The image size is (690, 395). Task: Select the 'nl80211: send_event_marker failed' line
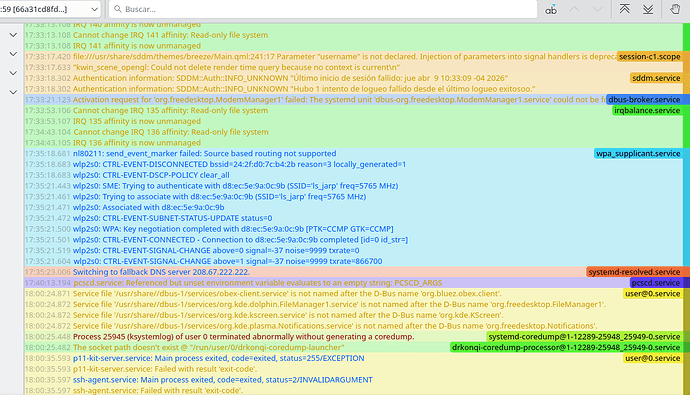pyautogui.click(x=205, y=154)
